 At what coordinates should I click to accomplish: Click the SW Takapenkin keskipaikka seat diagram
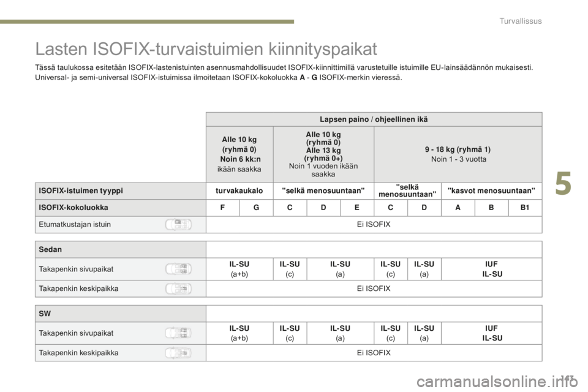(178, 353)
